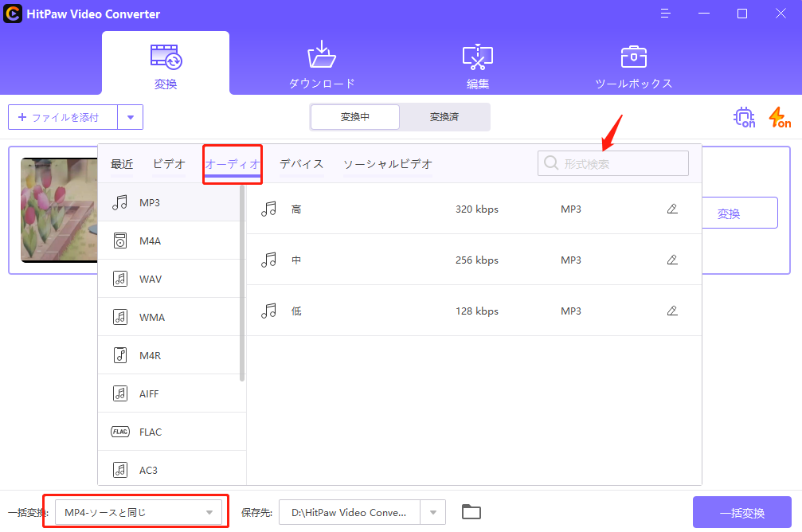
Task: Select the 最近 format tab
Action: click(122, 164)
